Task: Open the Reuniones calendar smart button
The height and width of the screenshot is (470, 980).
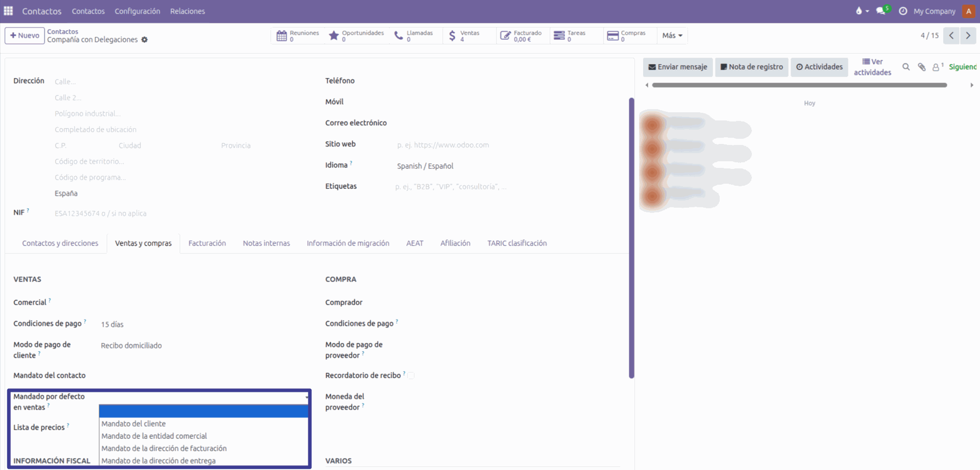Action: pyautogui.click(x=298, y=36)
